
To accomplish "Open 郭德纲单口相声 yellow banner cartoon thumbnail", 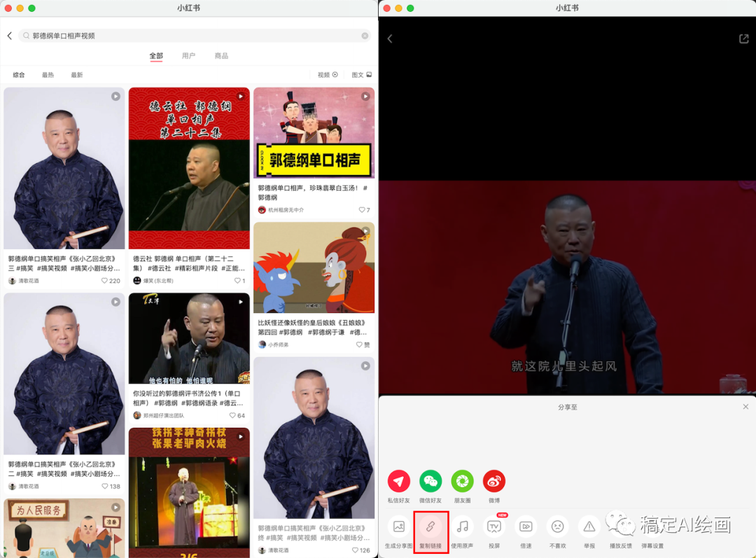I will [314, 133].
